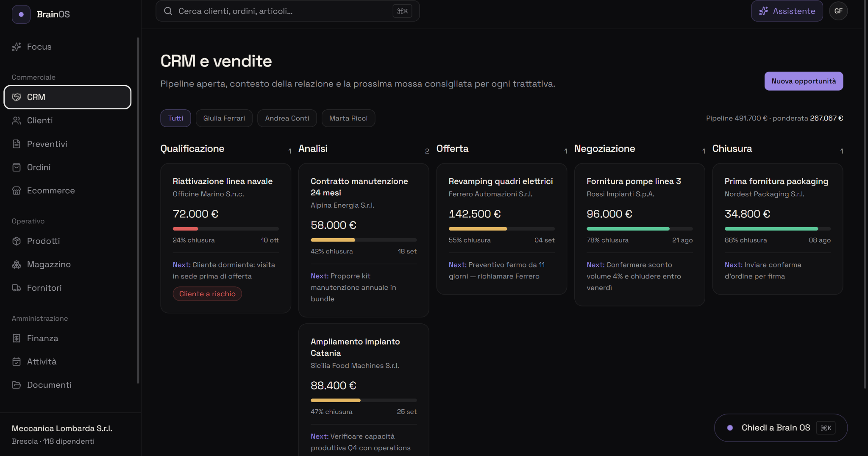Click the Ecommerce storefront icon
This screenshot has height=456, width=868.
17,191
